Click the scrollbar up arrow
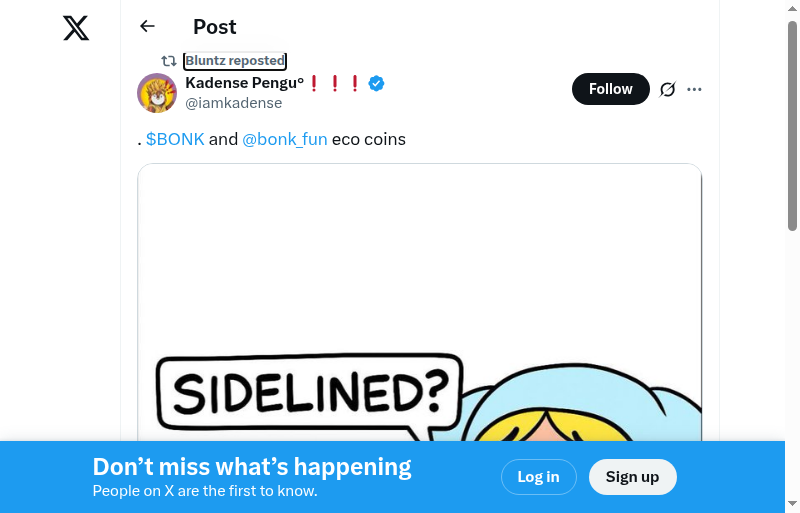This screenshot has width=800, height=513. point(792,9)
